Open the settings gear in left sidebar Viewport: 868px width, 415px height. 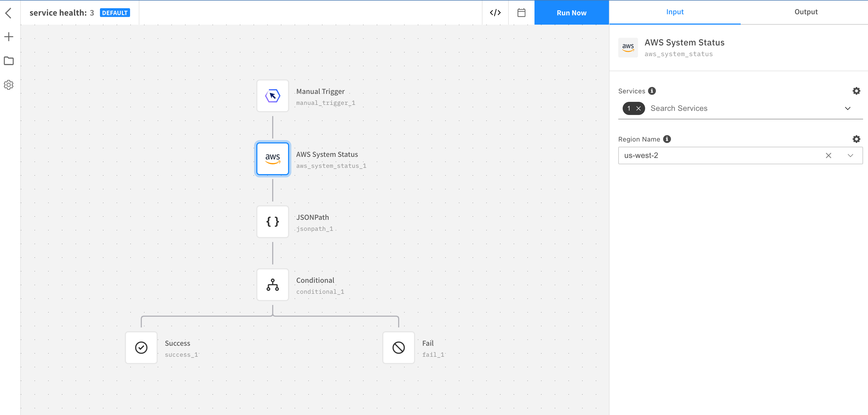[x=9, y=85]
